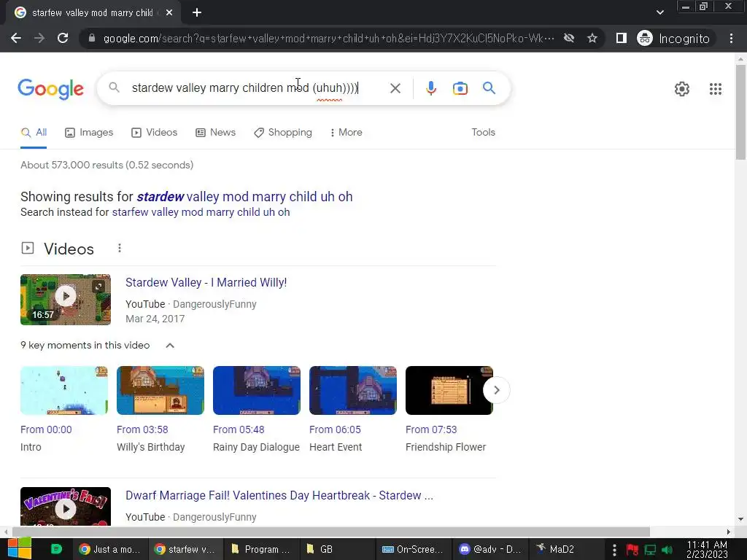Open Videos section three-dot options
The image size is (747, 560).
(x=120, y=248)
